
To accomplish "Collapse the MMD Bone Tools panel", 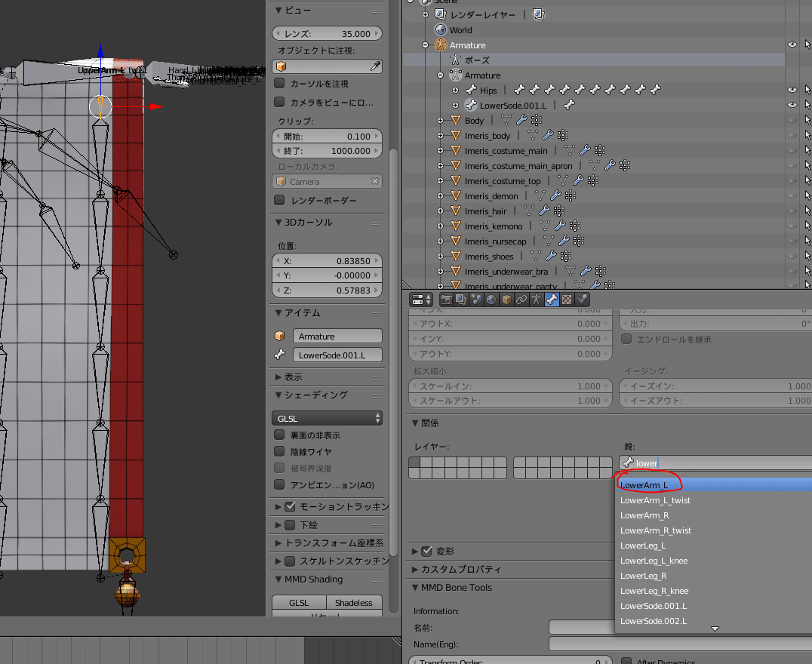I will point(415,587).
